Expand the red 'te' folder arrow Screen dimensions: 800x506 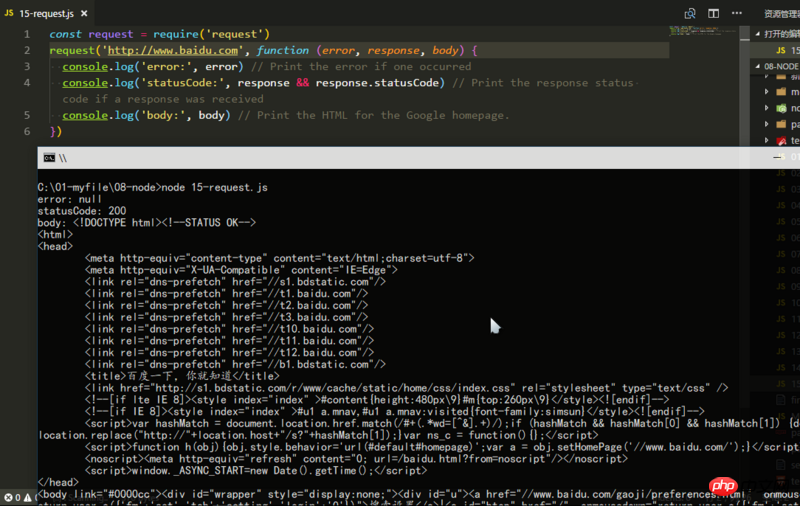point(766,140)
